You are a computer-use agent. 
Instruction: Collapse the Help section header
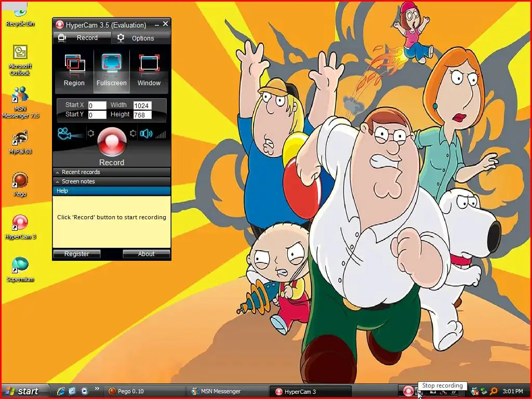[112, 191]
